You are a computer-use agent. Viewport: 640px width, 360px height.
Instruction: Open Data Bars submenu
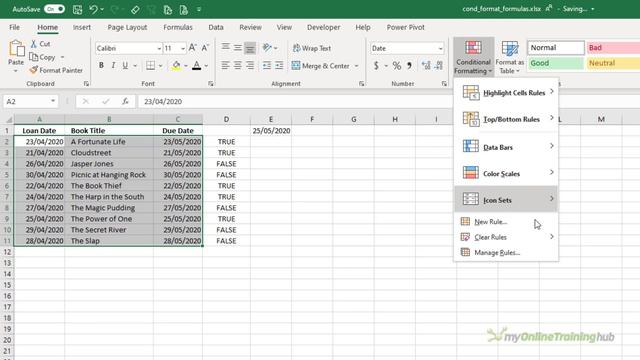tap(506, 147)
